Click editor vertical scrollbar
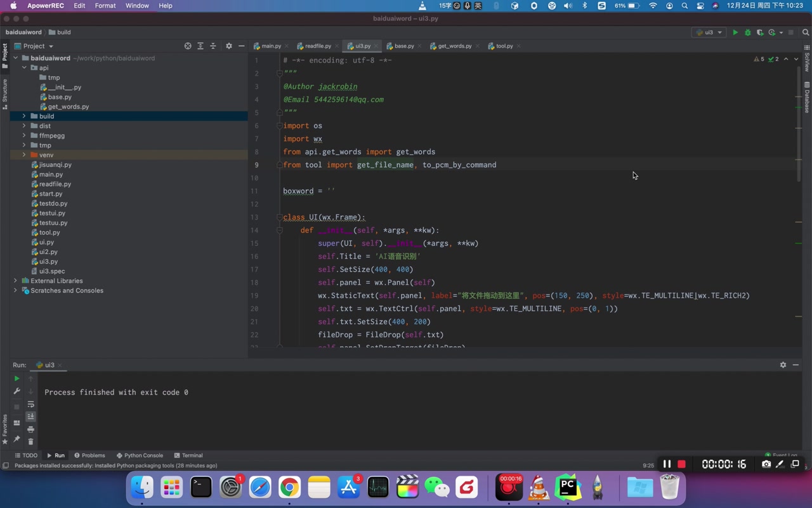Viewport: 812px width, 508px height. 799,124
